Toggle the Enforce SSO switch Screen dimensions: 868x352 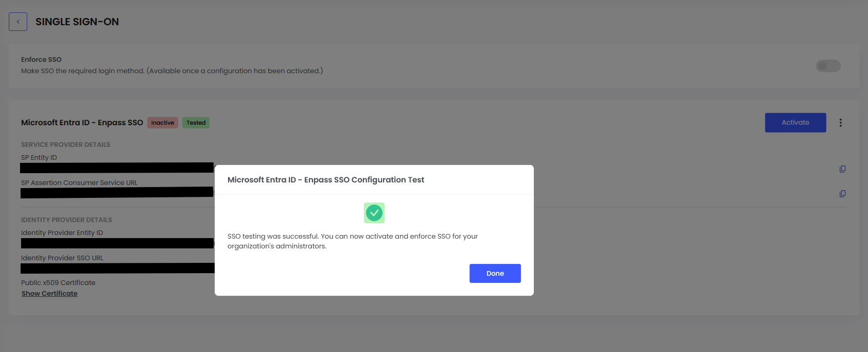pyautogui.click(x=828, y=66)
